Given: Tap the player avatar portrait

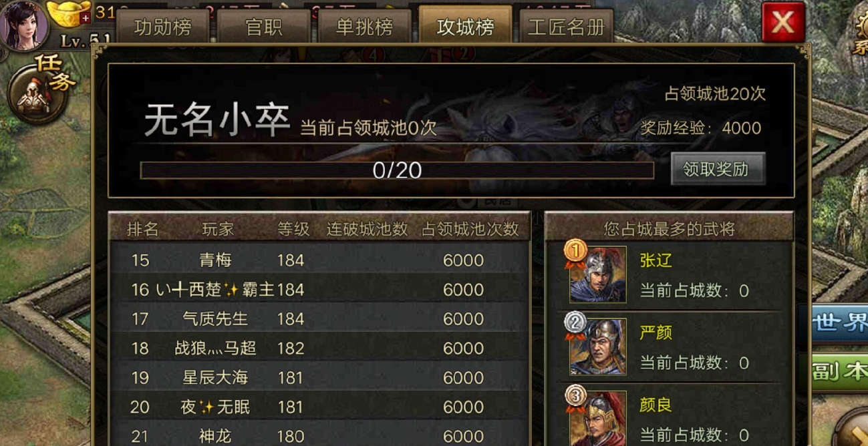Looking at the screenshot, I should point(24,25).
